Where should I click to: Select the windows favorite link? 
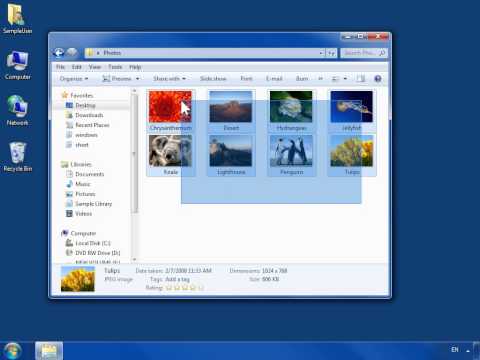[x=86, y=135]
